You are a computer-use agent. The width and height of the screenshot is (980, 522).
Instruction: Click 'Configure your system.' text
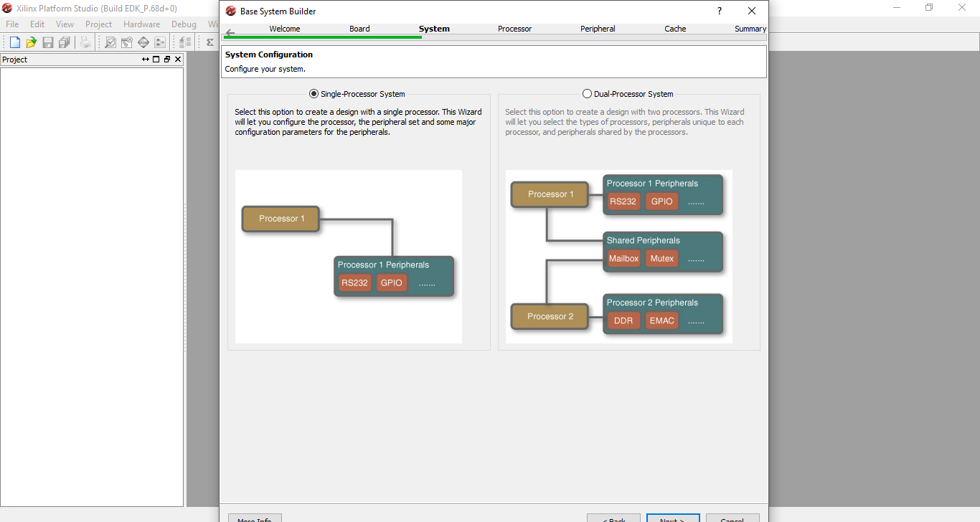(265, 69)
